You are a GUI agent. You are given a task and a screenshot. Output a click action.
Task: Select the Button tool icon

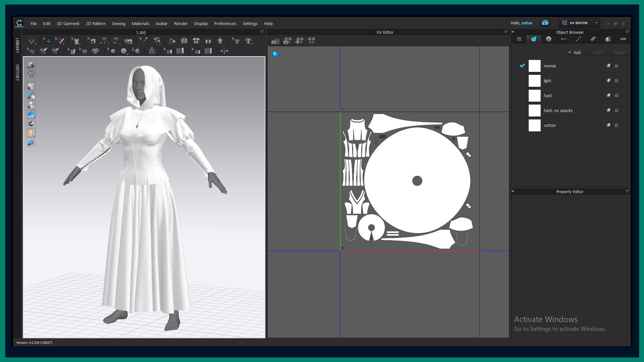pos(124,51)
